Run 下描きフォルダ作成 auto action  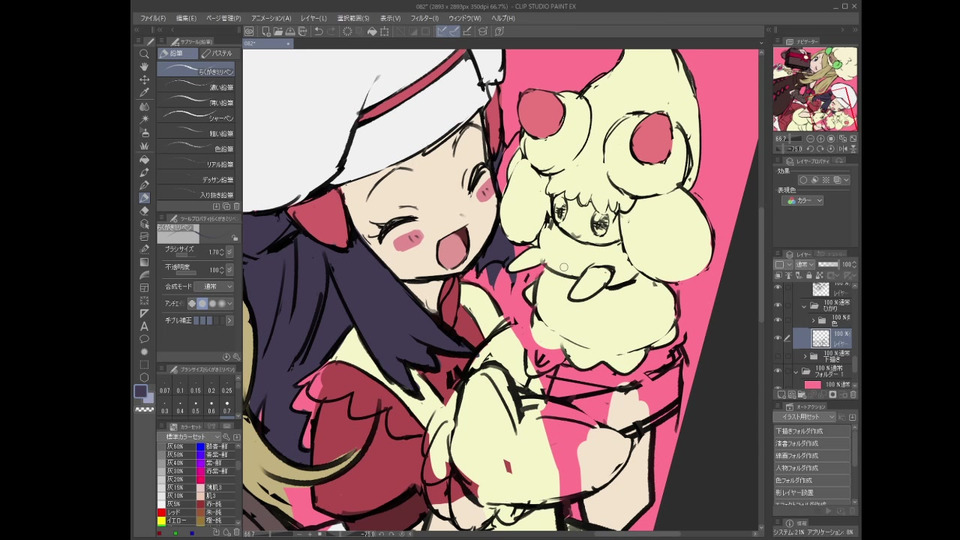[x=812, y=431]
